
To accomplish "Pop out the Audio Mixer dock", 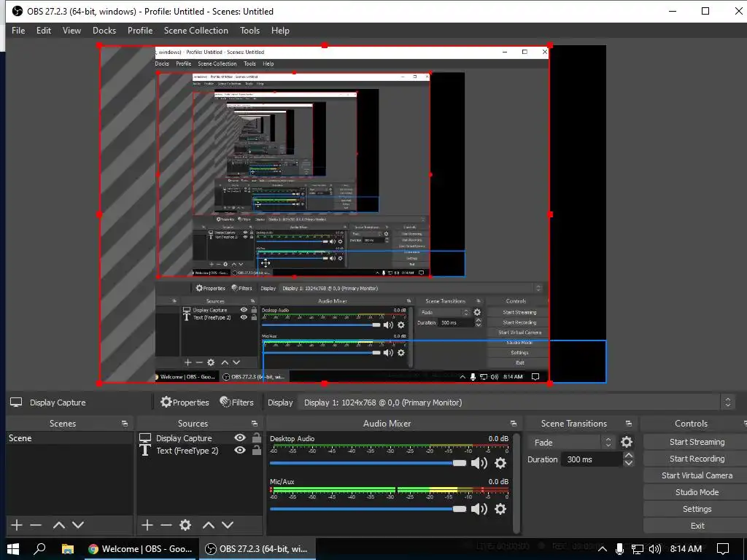I will point(513,424).
